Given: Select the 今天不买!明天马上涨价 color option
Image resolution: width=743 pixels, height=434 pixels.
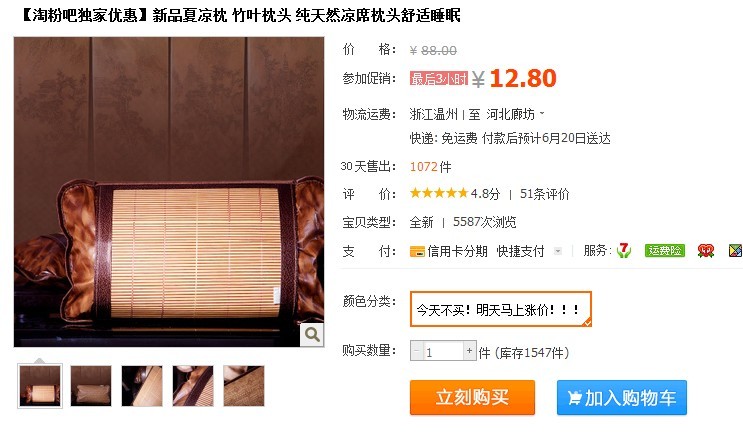Looking at the screenshot, I should [500, 309].
